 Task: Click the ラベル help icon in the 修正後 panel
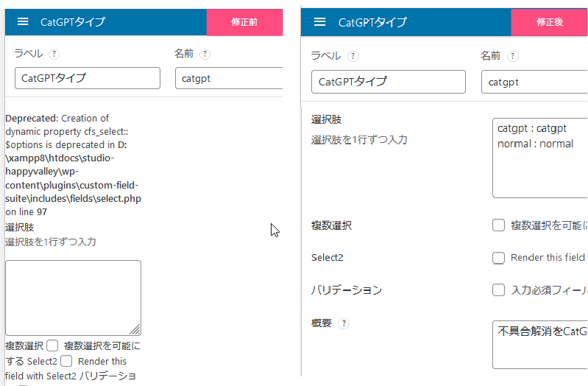point(353,56)
